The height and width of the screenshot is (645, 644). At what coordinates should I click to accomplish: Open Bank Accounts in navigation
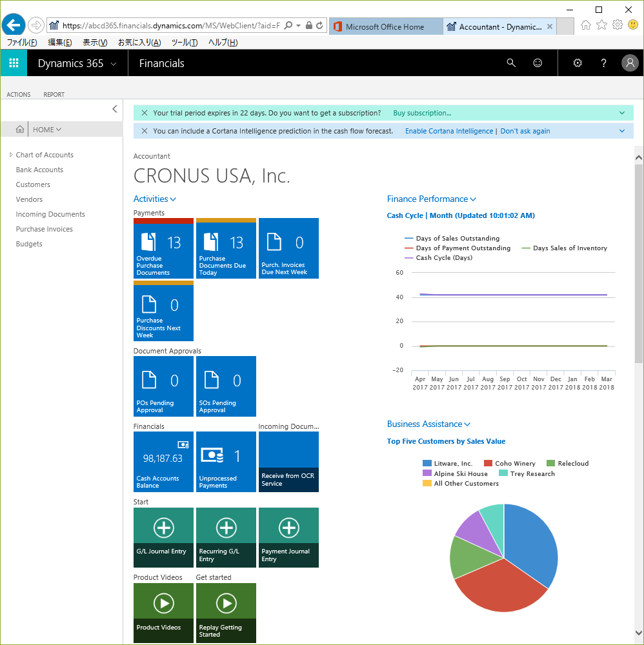pyautogui.click(x=39, y=170)
